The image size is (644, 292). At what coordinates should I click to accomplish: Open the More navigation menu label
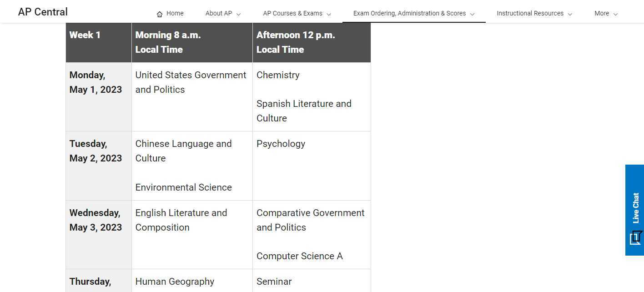(601, 13)
